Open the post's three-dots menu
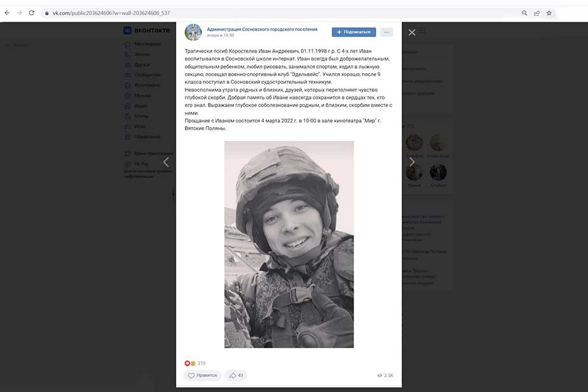The image size is (588, 392). [x=386, y=32]
